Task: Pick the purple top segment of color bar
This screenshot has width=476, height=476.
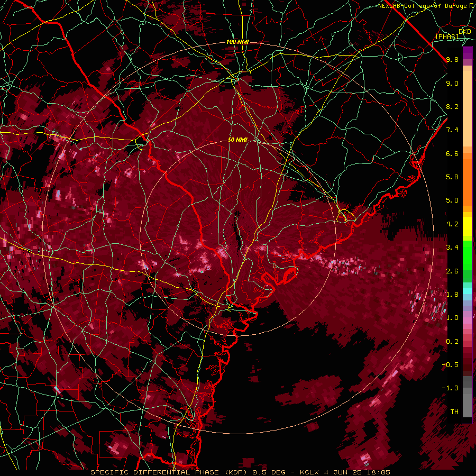Action: [467, 53]
